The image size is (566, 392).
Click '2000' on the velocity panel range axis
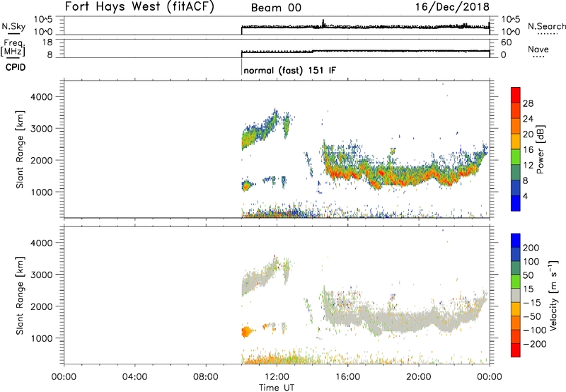coord(42,306)
